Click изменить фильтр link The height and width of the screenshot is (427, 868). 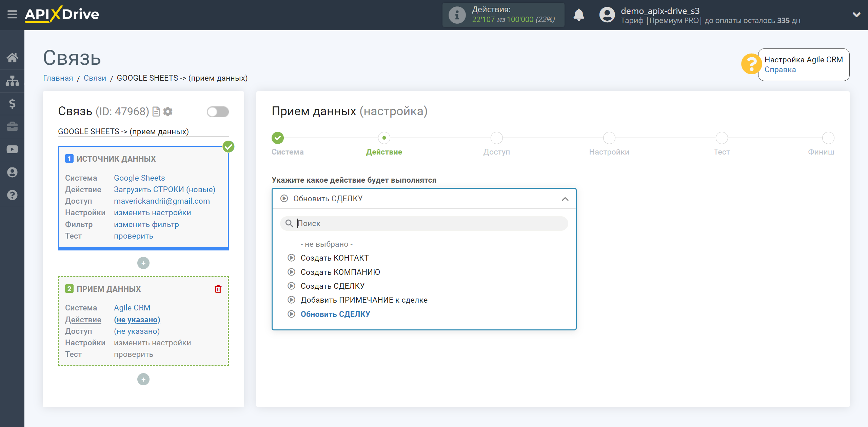(x=146, y=224)
